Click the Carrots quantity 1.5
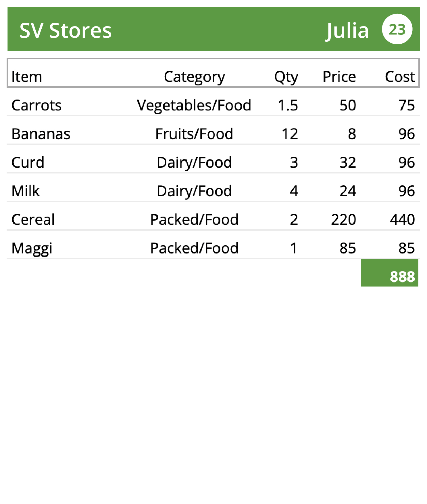 pyautogui.click(x=288, y=105)
